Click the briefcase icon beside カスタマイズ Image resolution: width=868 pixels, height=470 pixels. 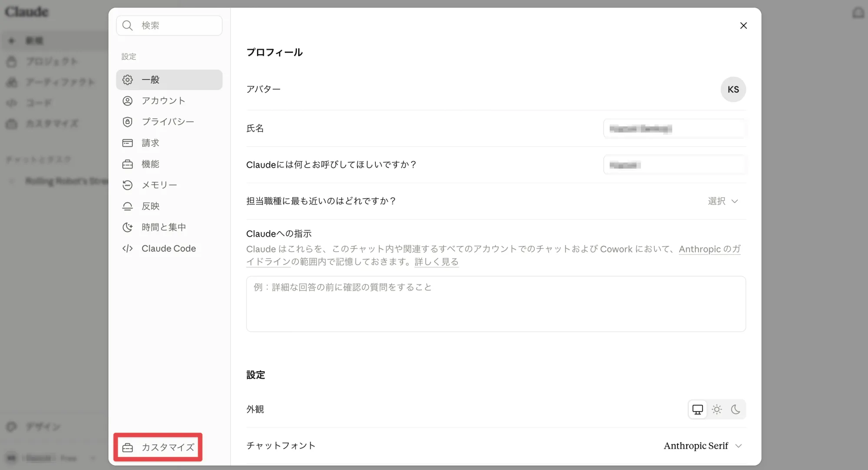128,447
